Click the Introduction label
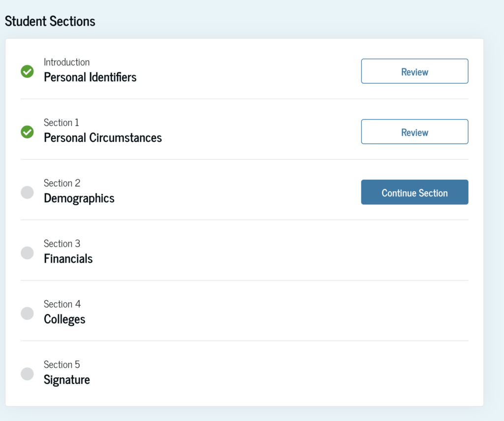 pyautogui.click(x=66, y=62)
